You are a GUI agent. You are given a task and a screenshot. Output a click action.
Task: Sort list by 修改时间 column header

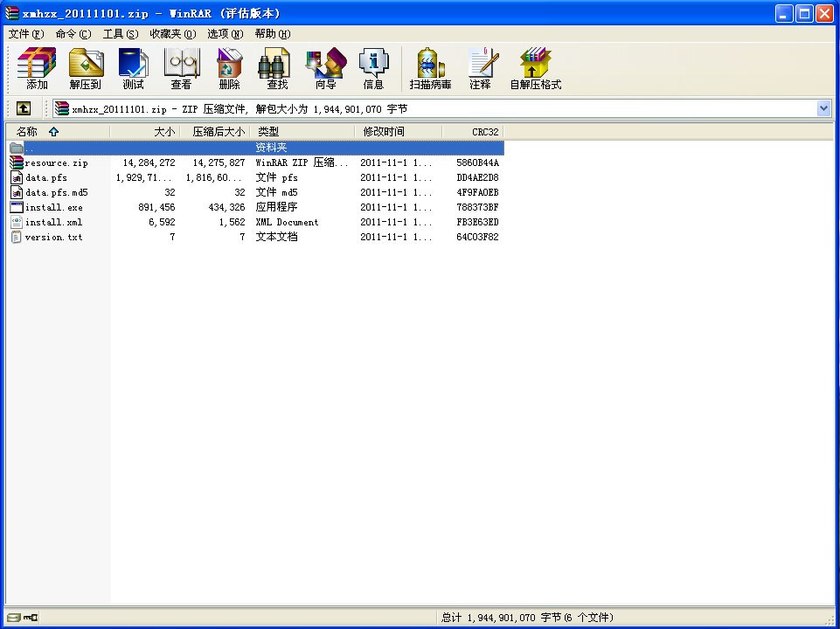(384, 132)
